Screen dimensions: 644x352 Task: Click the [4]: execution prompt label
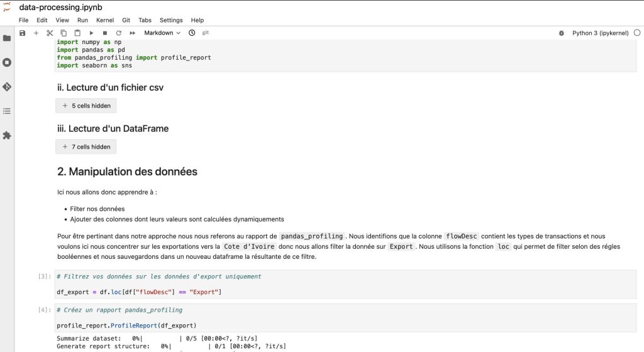45,310
